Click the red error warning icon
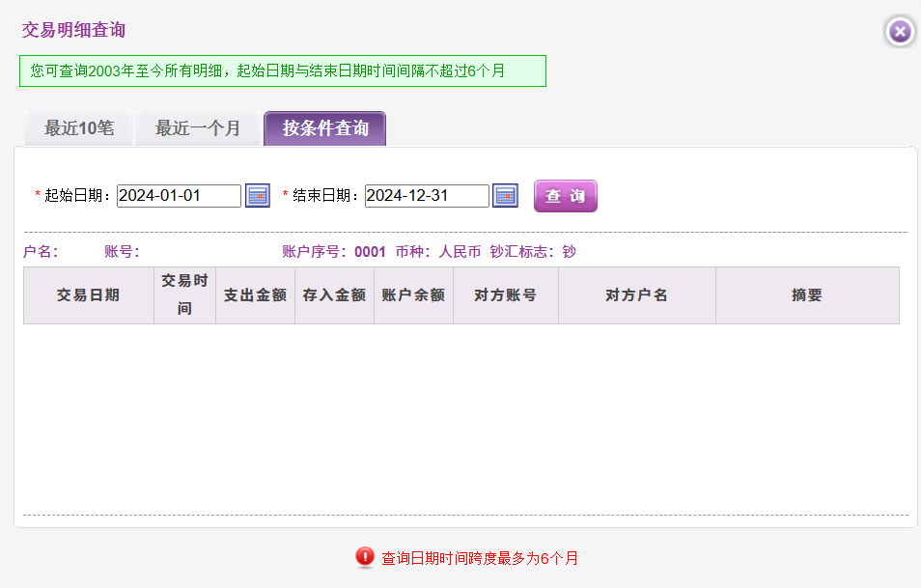The width and height of the screenshot is (921, 588). point(365,557)
